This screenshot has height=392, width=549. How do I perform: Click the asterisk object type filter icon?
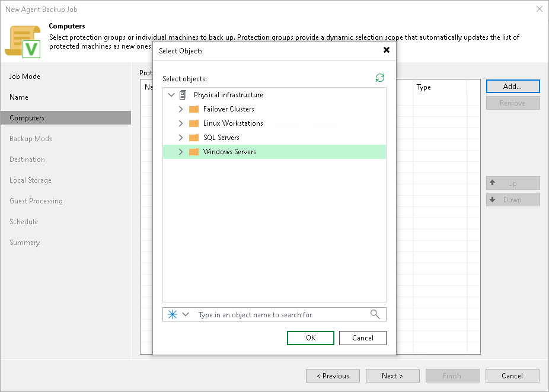(173, 314)
